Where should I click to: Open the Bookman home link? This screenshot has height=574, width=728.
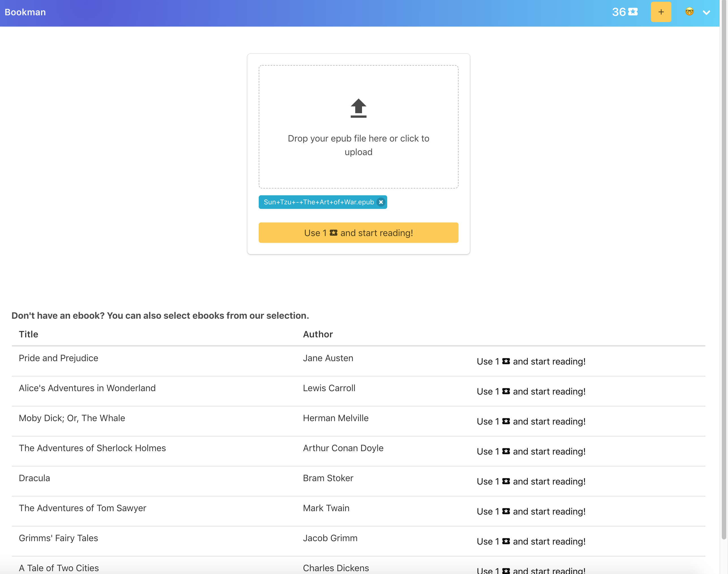(25, 12)
